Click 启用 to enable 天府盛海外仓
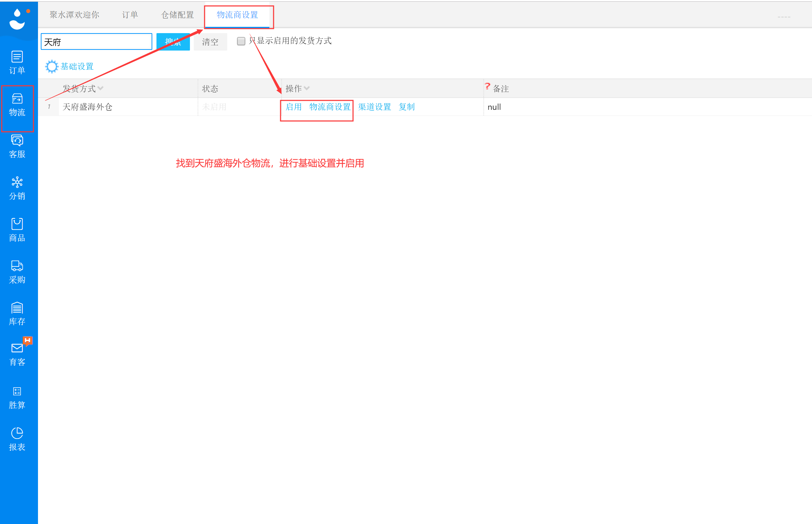The height and width of the screenshot is (524, 812). 293,107
